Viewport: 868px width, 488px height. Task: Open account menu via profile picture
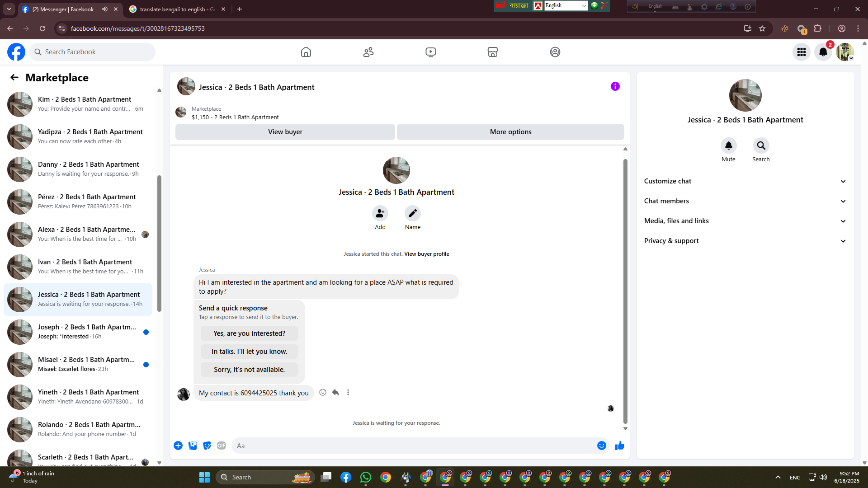coord(845,52)
